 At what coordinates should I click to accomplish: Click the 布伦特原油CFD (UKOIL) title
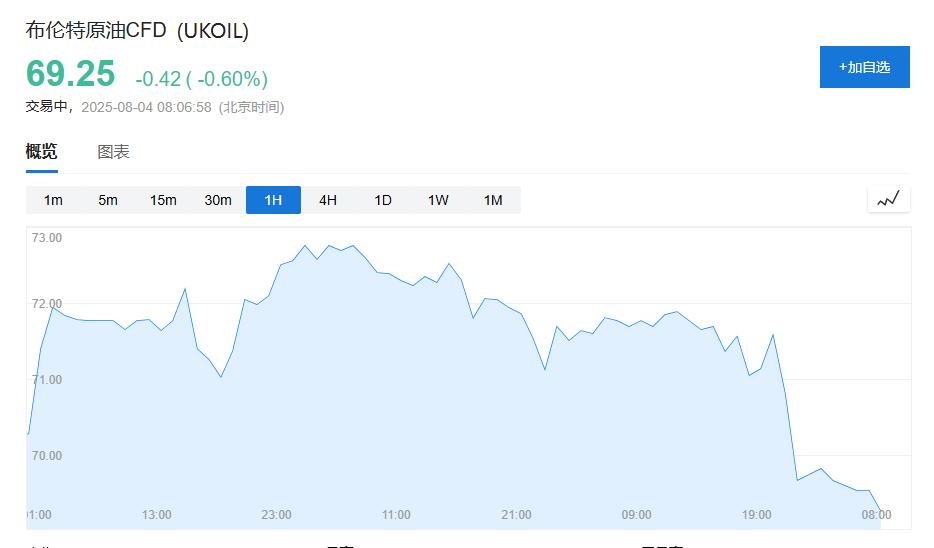[137, 31]
